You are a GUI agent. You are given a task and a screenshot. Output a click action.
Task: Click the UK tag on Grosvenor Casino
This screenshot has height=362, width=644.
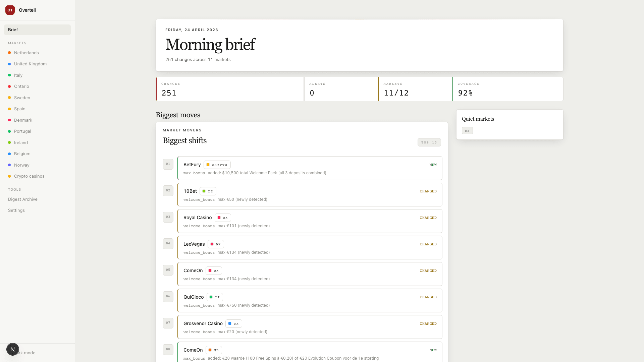pyautogui.click(x=234, y=324)
